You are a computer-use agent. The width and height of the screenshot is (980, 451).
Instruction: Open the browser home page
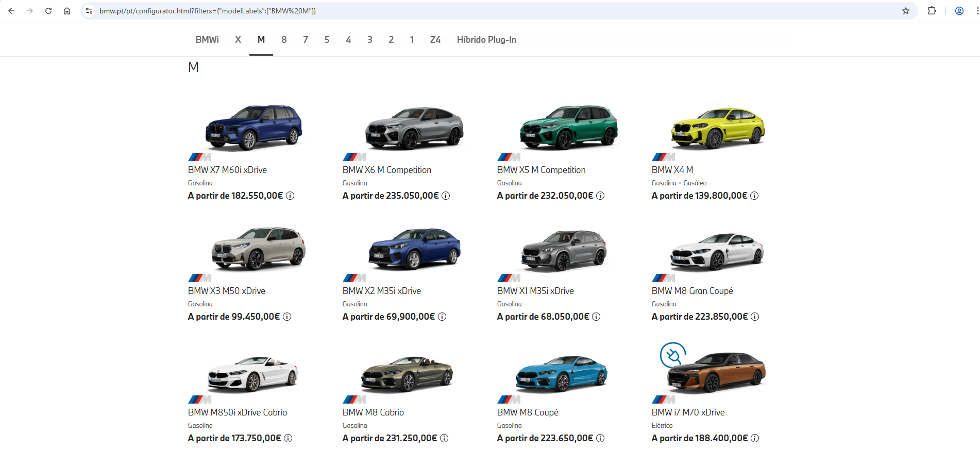click(67, 11)
